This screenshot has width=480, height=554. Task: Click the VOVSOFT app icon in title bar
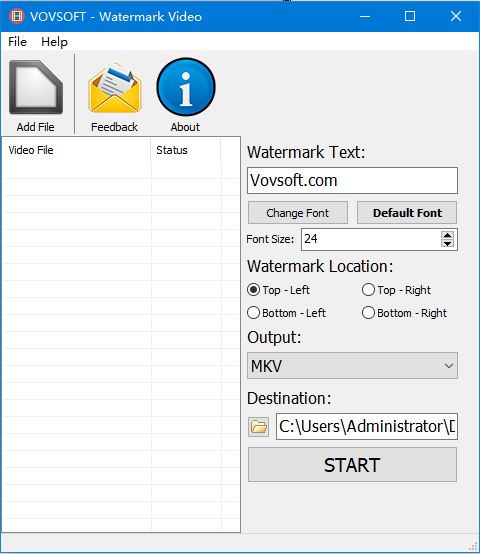[16, 16]
